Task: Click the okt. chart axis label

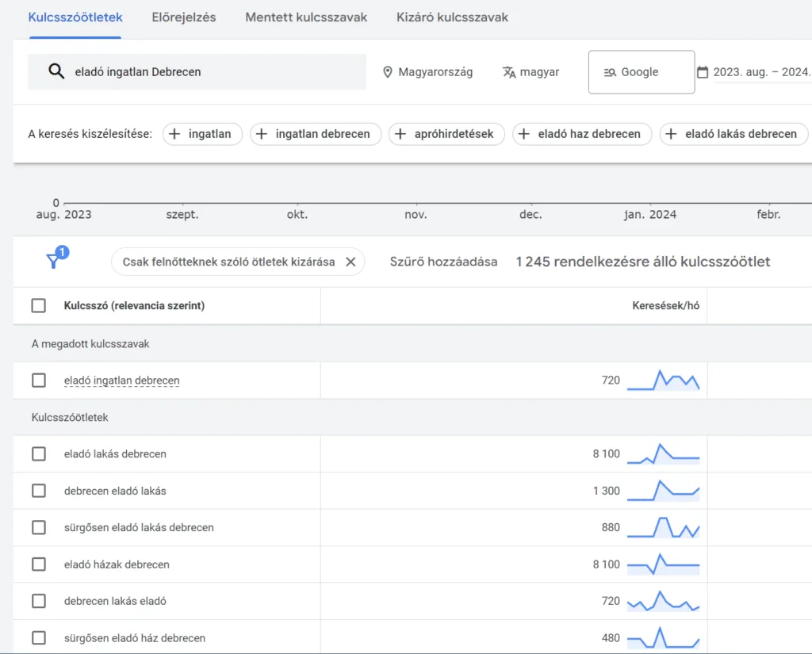Action: point(297,214)
